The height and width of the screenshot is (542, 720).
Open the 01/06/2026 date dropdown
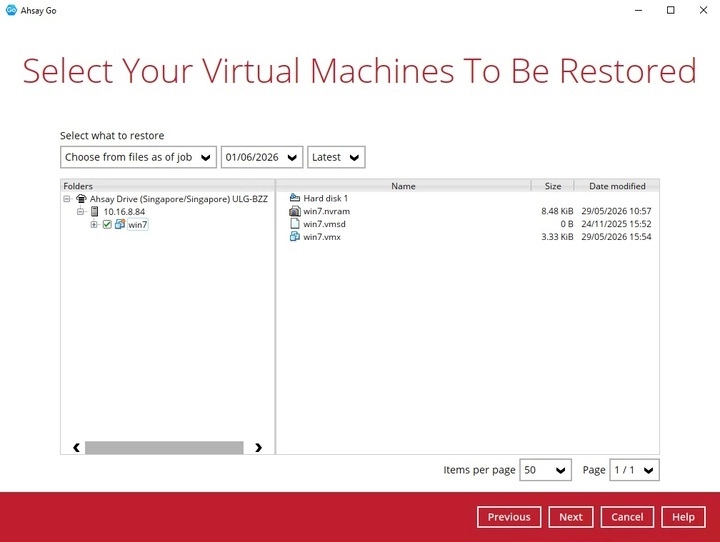point(262,157)
